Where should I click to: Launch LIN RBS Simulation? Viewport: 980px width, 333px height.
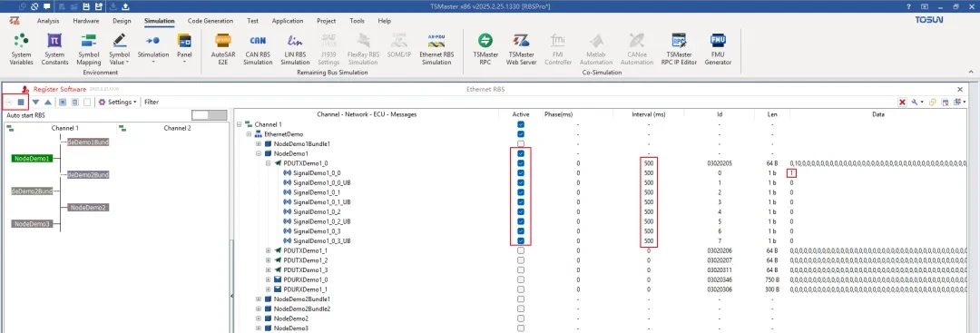294,49
